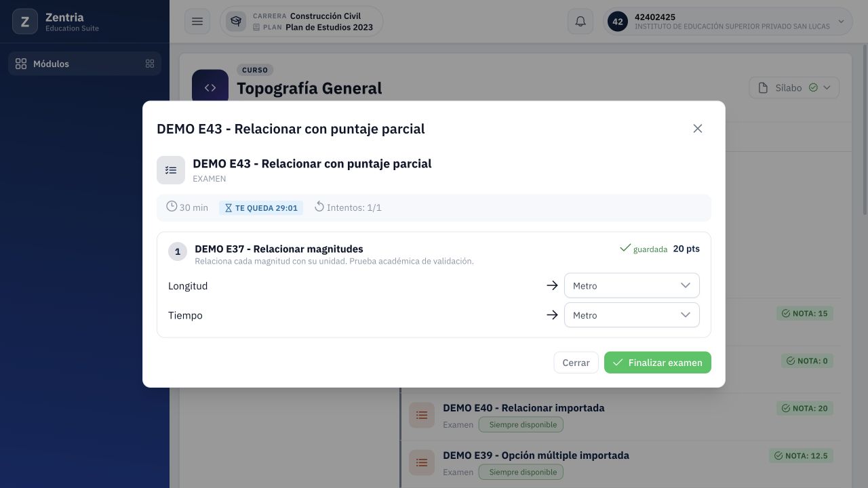
Task: Click the document icon in Sílabo button
Action: [x=763, y=87]
